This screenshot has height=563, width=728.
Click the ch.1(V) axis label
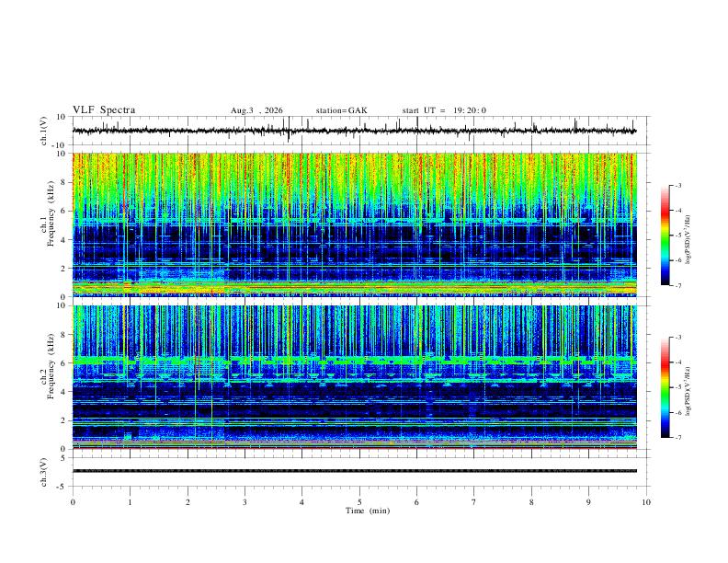44,131
